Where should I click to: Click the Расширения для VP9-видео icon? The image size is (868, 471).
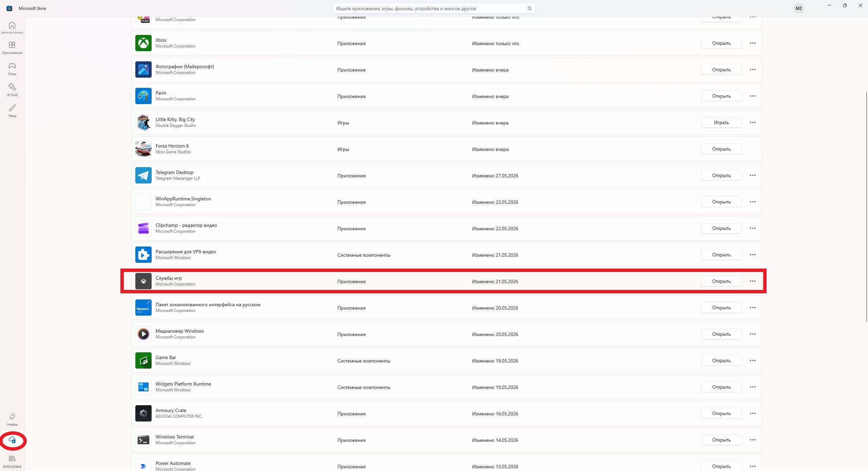click(143, 255)
